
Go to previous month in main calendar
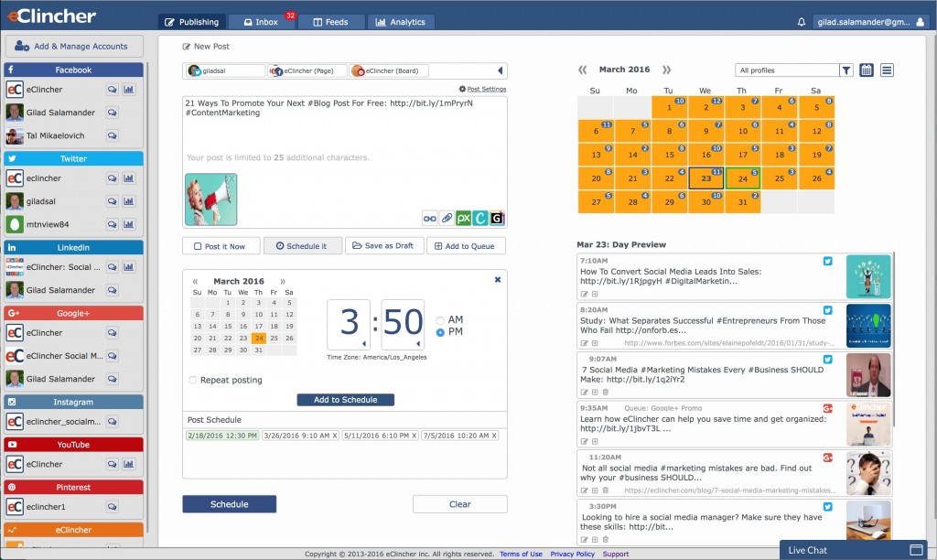coord(583,70)
